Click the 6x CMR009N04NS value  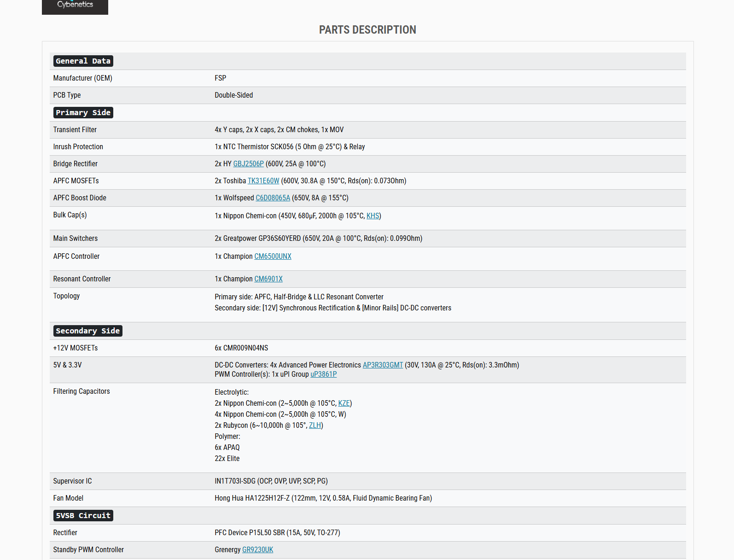241,348
